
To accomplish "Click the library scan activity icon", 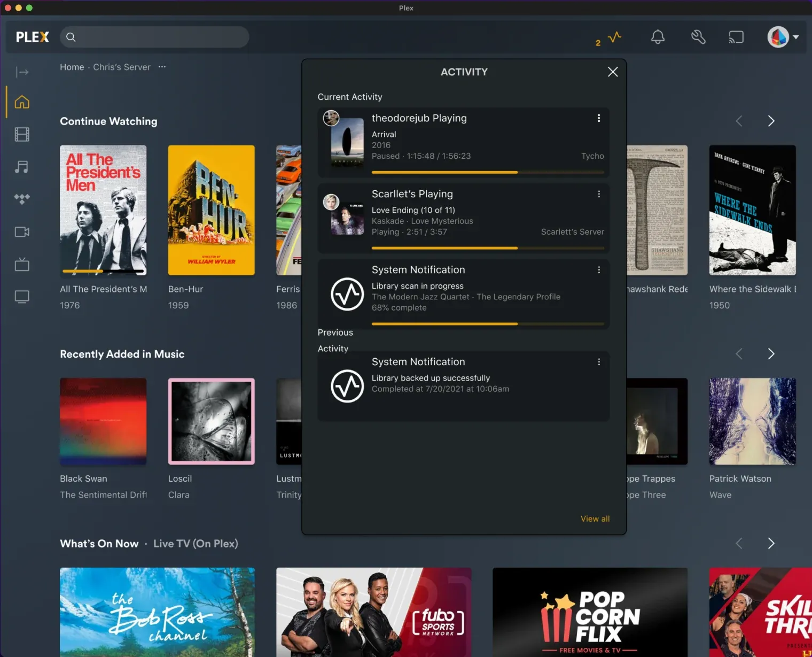I will [347, 294].
